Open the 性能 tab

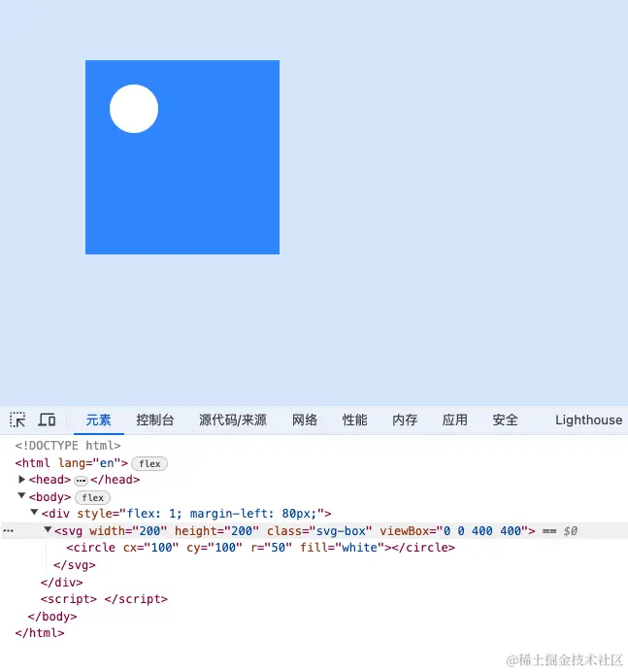pos(354,420)
